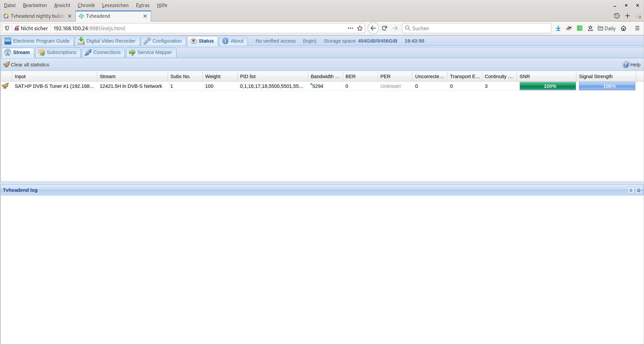Screen dimensions: 644x345
Task: Bookmark this page with the star icon
Action: [x=360, y=28]
